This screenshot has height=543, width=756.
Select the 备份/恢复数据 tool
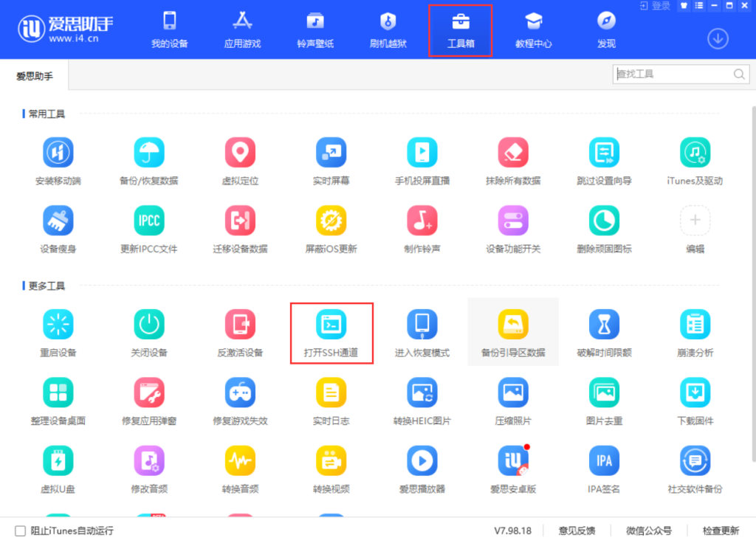coord(149,153)
